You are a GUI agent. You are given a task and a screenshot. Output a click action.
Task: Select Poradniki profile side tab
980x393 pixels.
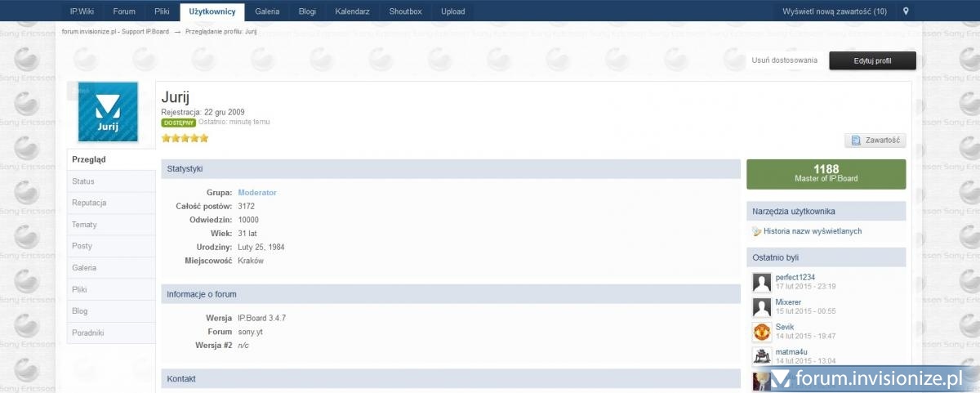(x=111, y=333)
